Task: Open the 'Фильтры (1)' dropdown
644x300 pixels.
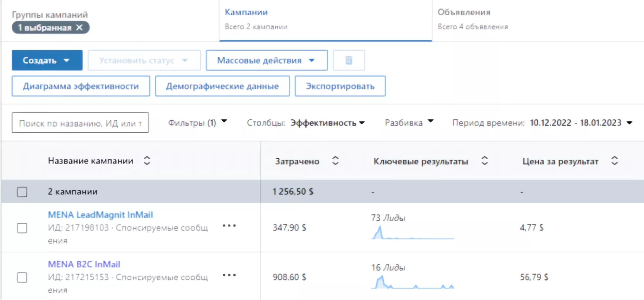Action: tap(197, 123)
